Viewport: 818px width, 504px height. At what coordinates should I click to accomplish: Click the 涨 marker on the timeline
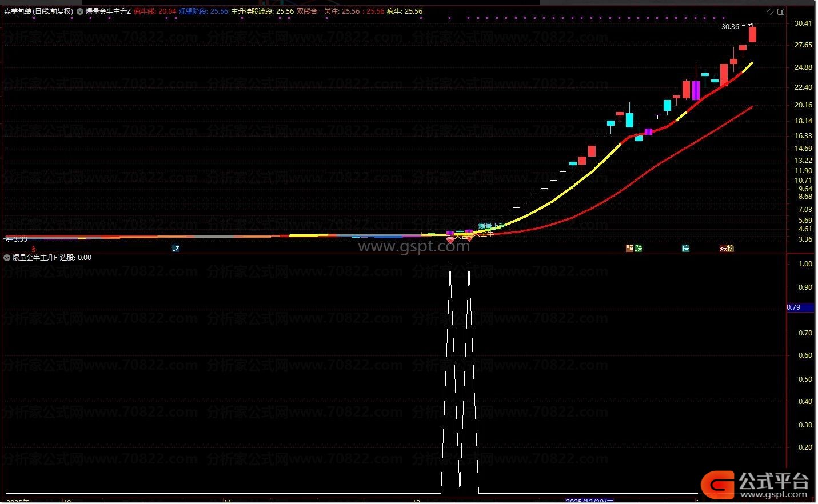pyautogui.click(x=723, y=249)
